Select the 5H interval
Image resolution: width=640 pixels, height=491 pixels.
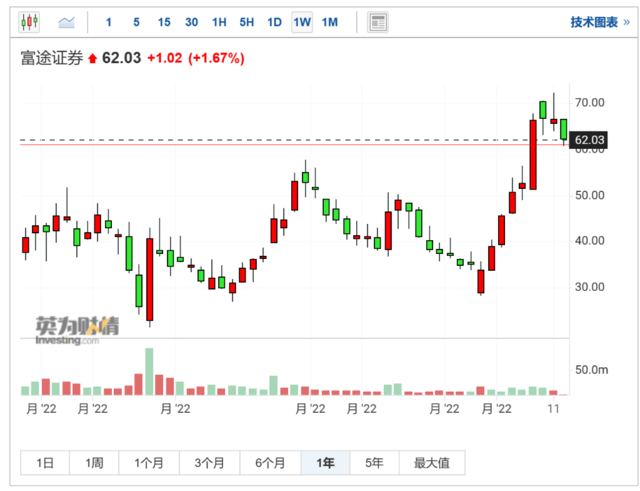click(x=247, y=22)
